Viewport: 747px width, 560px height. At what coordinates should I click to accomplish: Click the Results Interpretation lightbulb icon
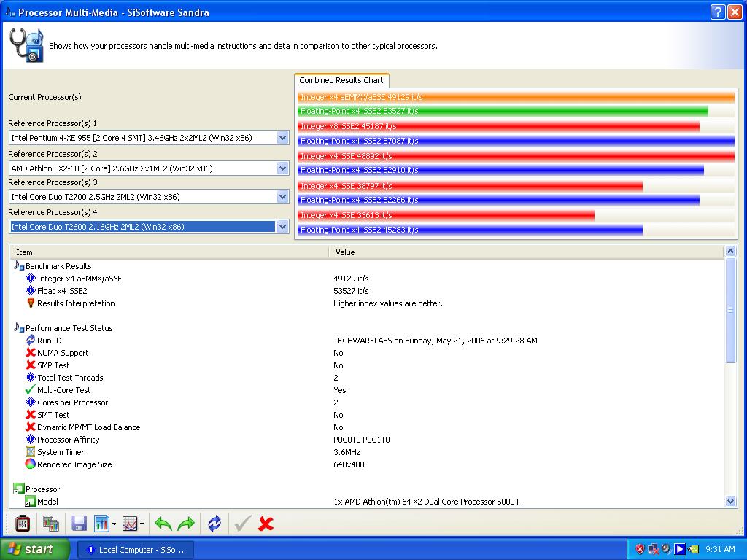pos(31,303)
